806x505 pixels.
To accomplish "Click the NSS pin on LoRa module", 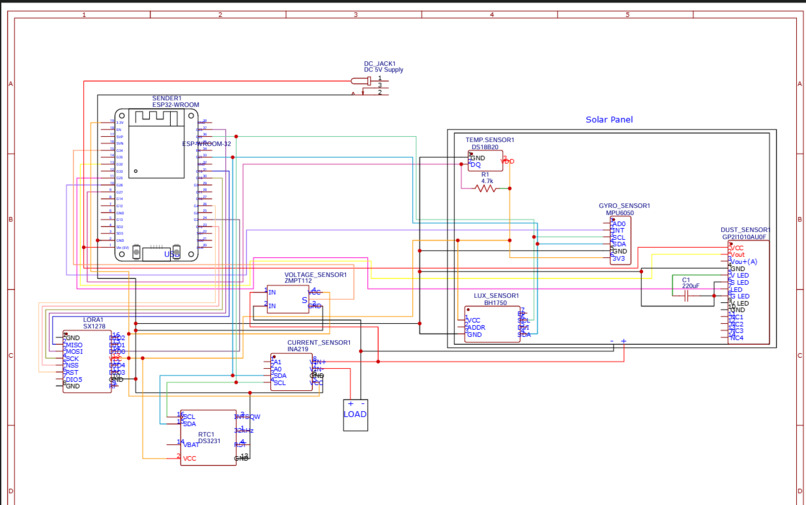I will (72, 366).
